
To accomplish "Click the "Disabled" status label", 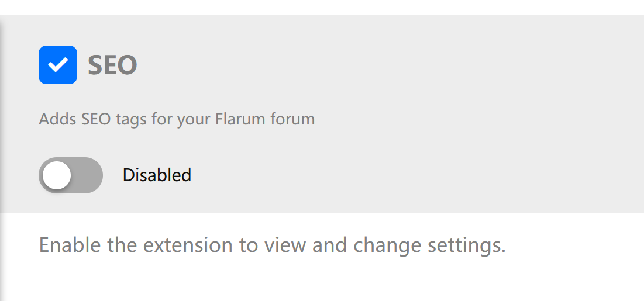I will pos(157,175).
